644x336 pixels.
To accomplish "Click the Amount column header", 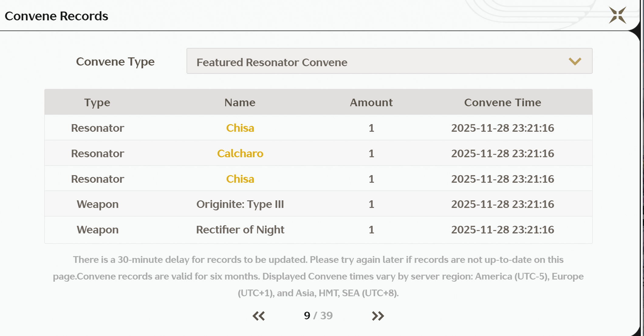I will (371, 103).
